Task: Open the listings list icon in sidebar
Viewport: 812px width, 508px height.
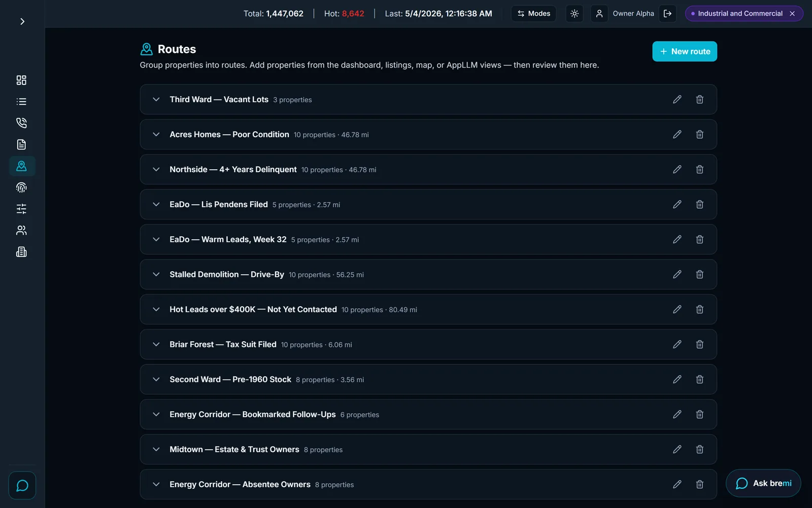Action: 21,102
